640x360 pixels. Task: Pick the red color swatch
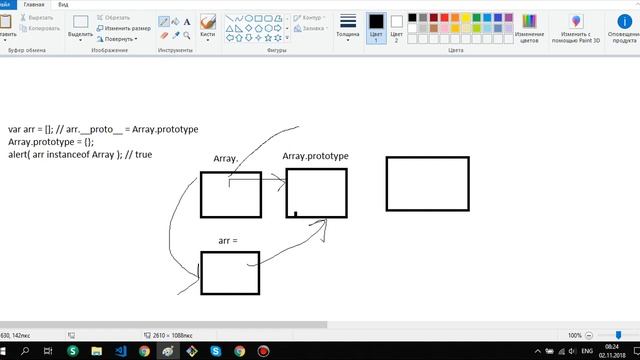[444, 18]
